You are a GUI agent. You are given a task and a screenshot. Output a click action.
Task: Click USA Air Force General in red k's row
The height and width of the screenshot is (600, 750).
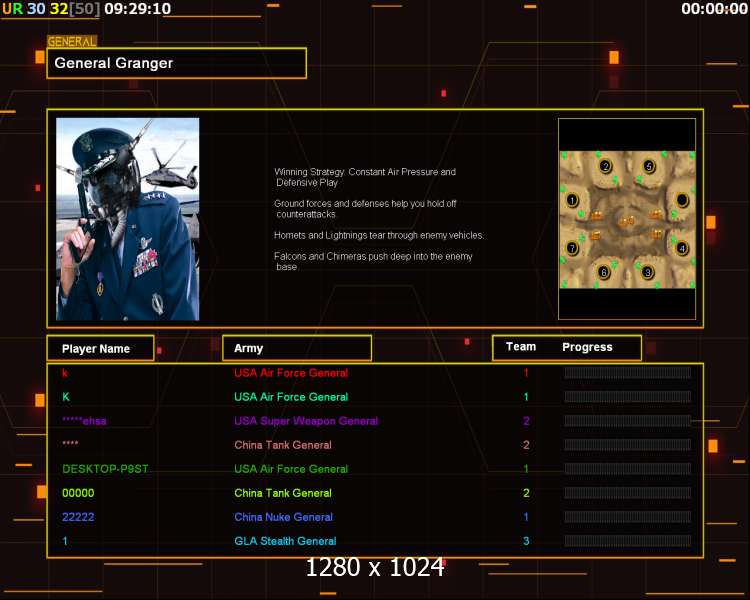click(x=291, y=373)
